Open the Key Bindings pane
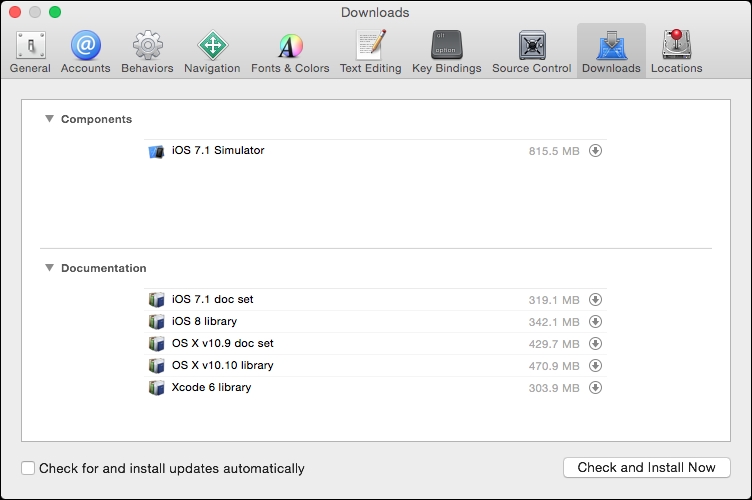The width and height of the screenshot is (752, 500). [x=446, y=52]
